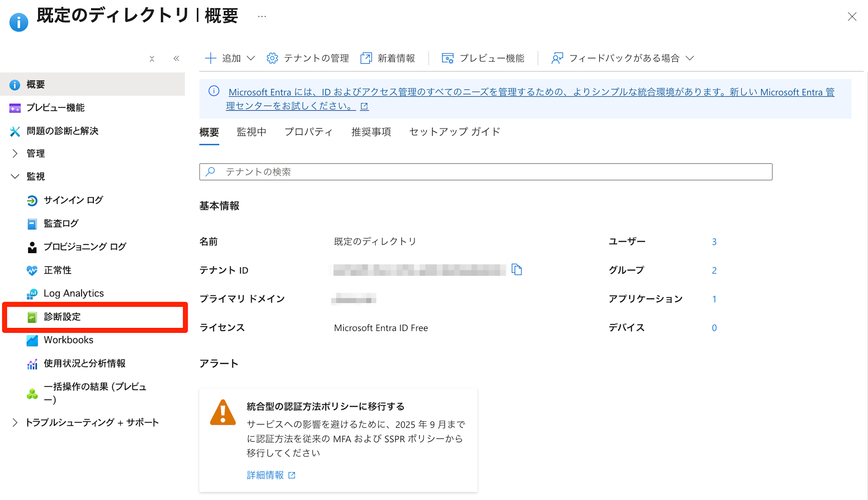Click the プレビュー機能 sidebar icon
The width and height of the screenshot is (868, 500).
click(x=15, y=108)
